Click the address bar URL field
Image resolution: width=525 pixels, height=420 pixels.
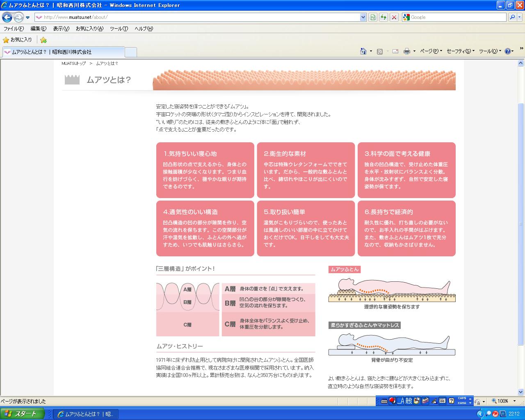[197, 17]
